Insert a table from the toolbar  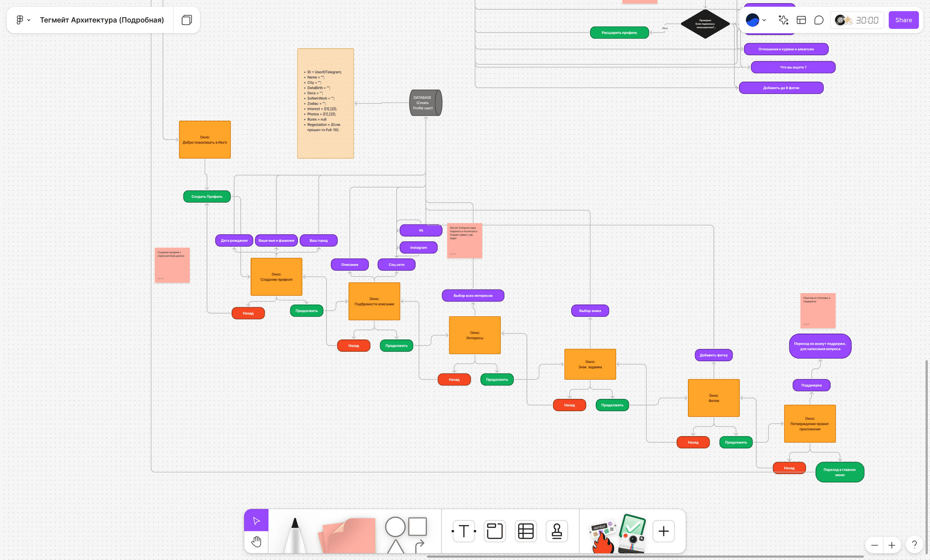(x=526, y=531)
